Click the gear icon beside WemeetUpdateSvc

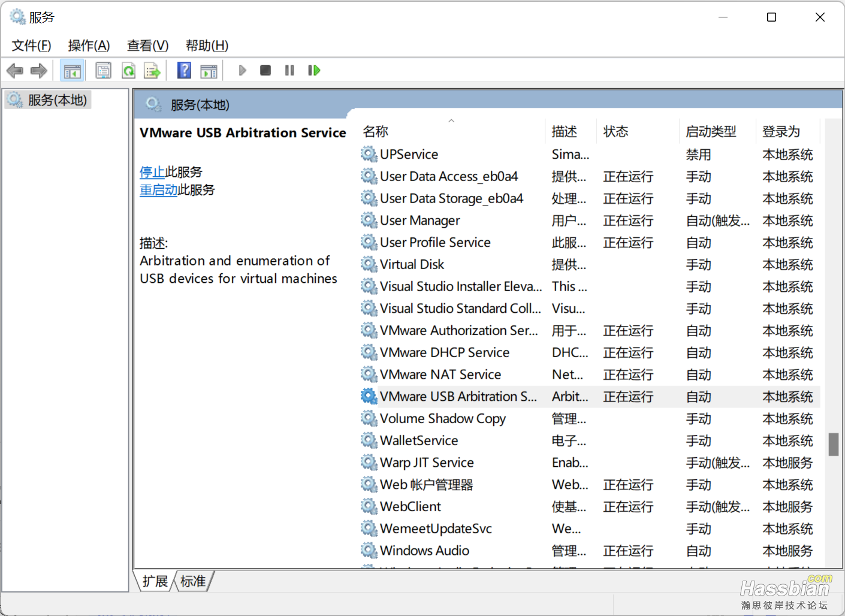369,529
